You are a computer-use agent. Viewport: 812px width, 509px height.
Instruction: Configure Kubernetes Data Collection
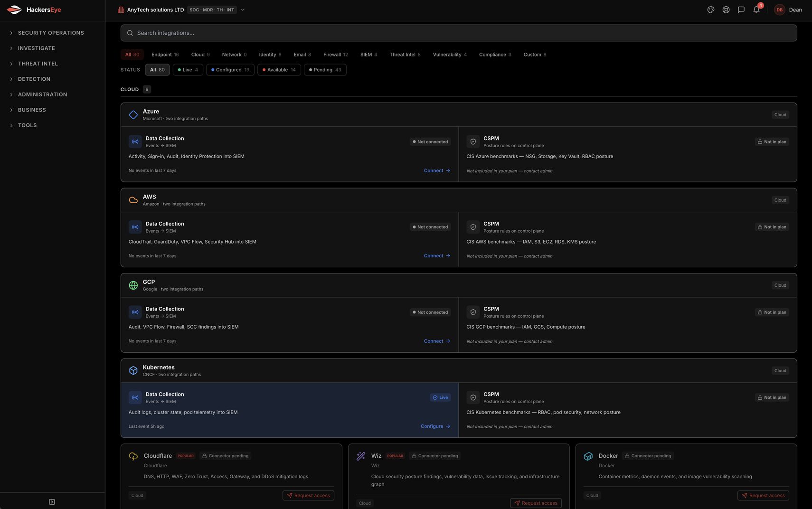(435, 426)
